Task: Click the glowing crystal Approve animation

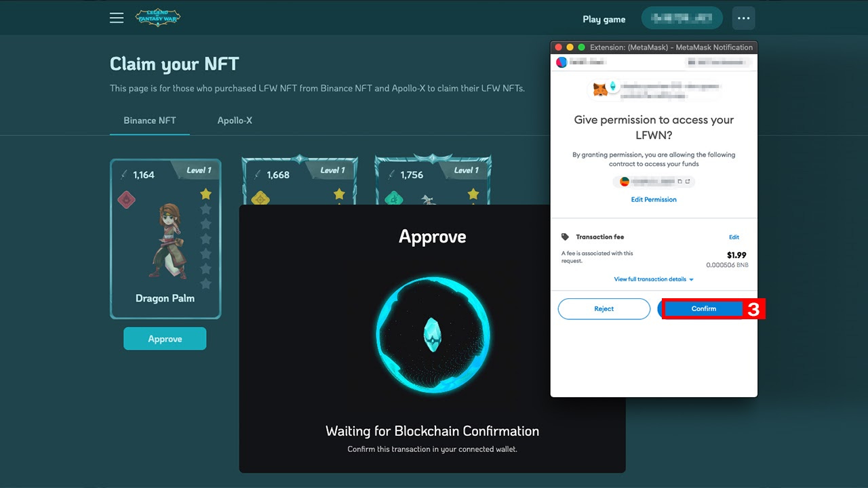Action: 433,334
